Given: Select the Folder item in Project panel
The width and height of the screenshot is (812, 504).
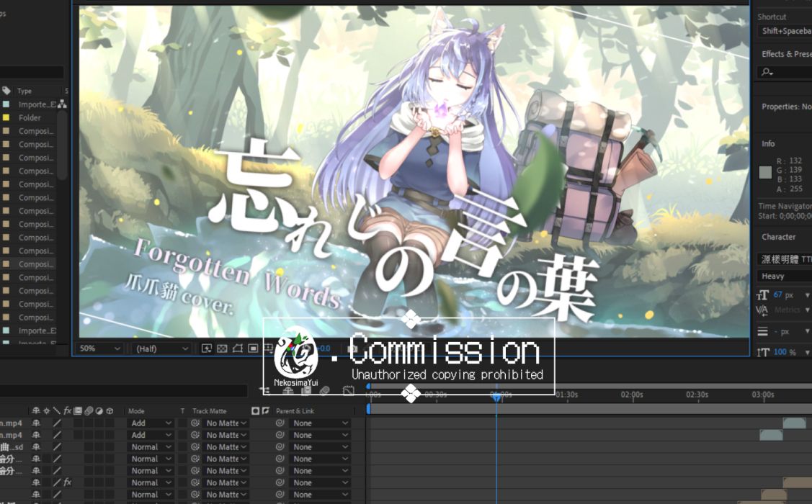Looking at the screenshot, I should pos(30,117).
